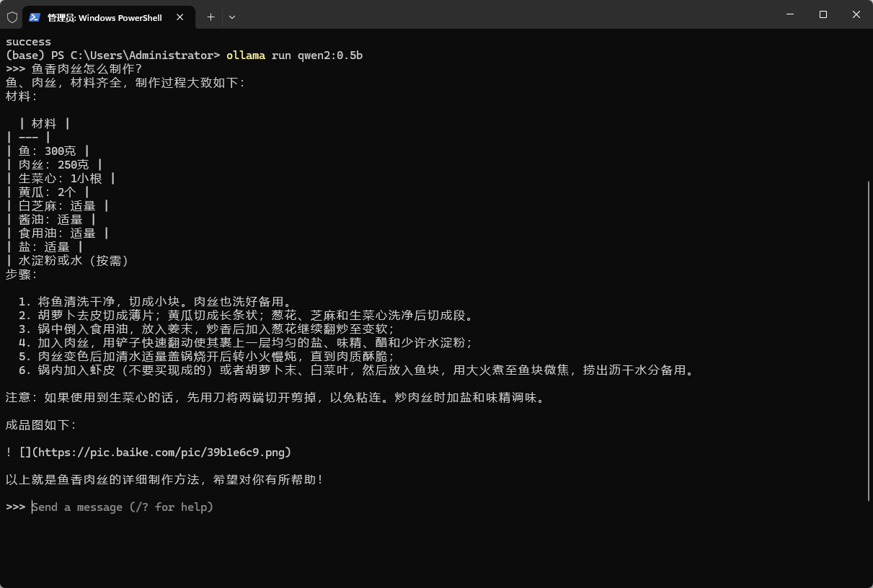The width and height of the screenshot is (873, 588).
Task: Click the ingredient row 酱油: 适量
Action: (x=51, y=220)
